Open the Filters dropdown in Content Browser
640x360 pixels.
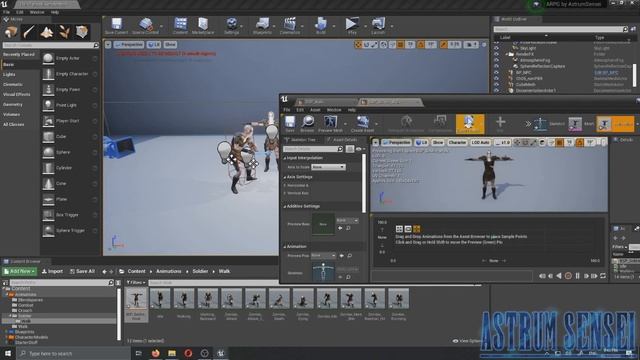click(136, 282)
